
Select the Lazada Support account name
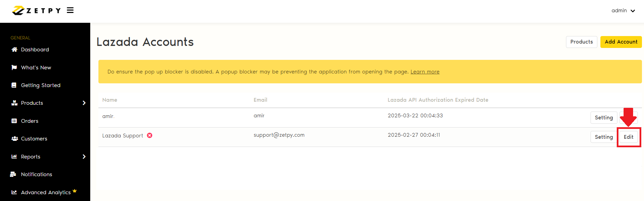point(123,136)
